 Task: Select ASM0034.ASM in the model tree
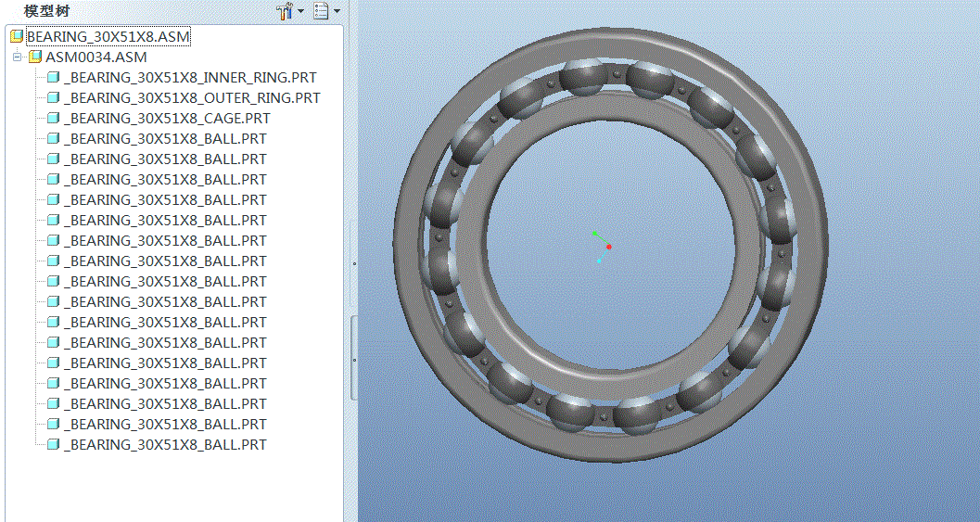click(x=96, y=57)
